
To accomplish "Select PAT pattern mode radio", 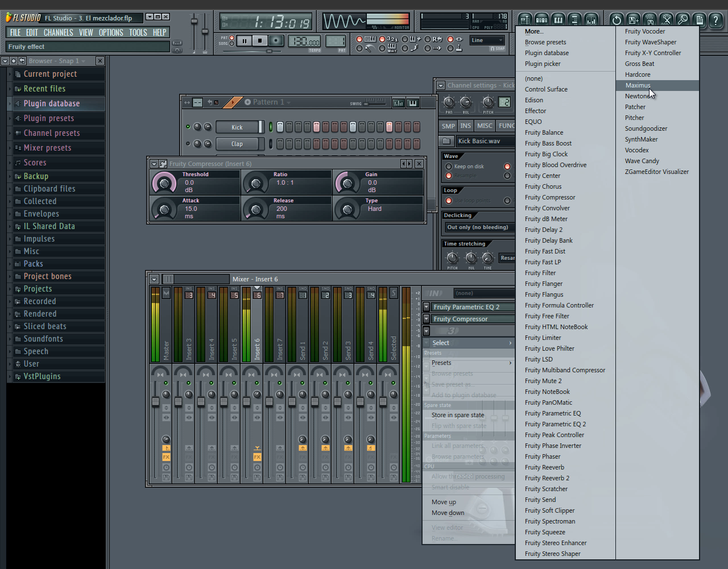I will point(232,38).
